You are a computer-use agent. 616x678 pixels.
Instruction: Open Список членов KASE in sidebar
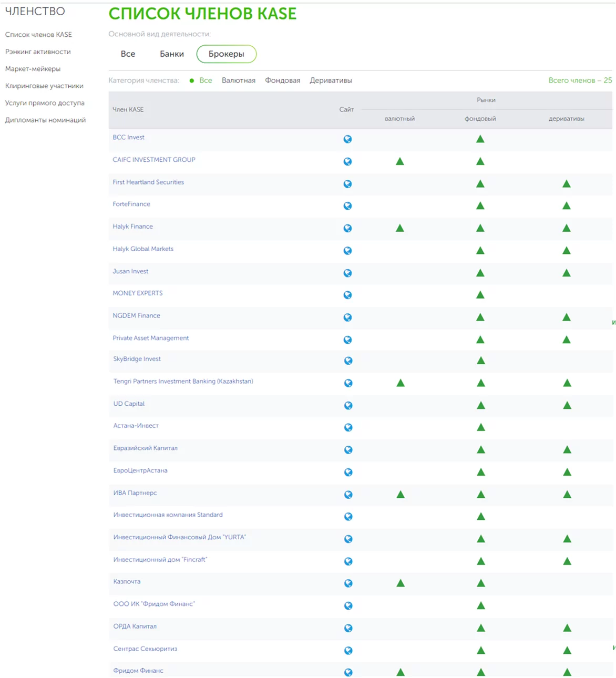(x=38, y=35)
